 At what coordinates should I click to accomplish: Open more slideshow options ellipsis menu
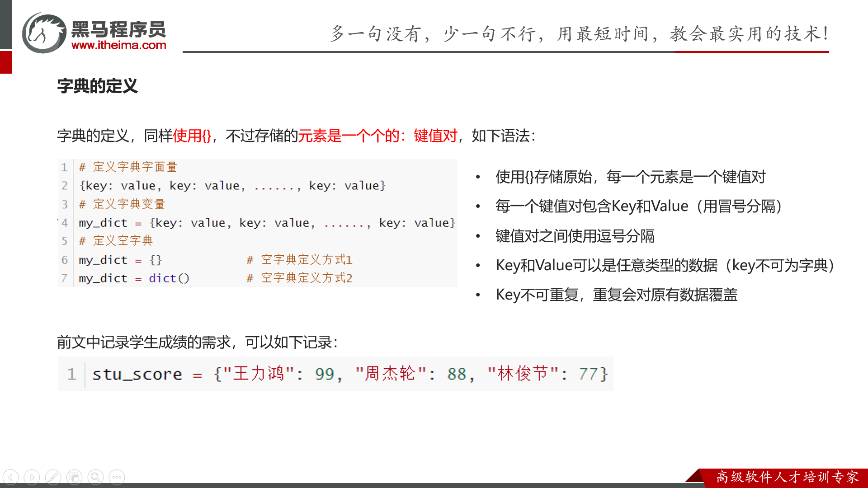pos(117,477)
